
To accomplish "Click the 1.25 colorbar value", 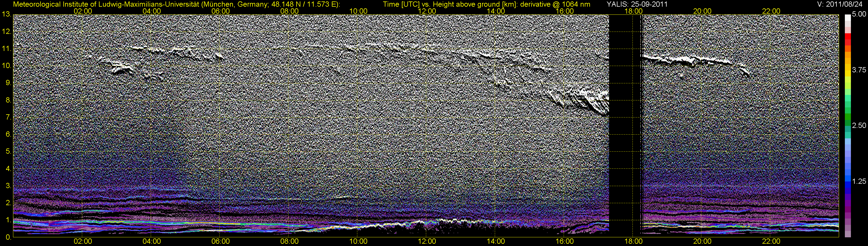I will coord(859,181).
